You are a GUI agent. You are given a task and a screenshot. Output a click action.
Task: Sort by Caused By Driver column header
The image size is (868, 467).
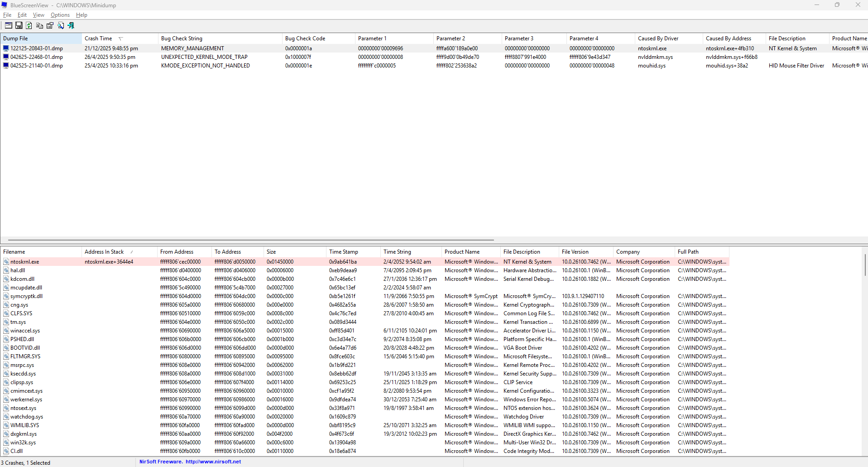tap(669, 39)
